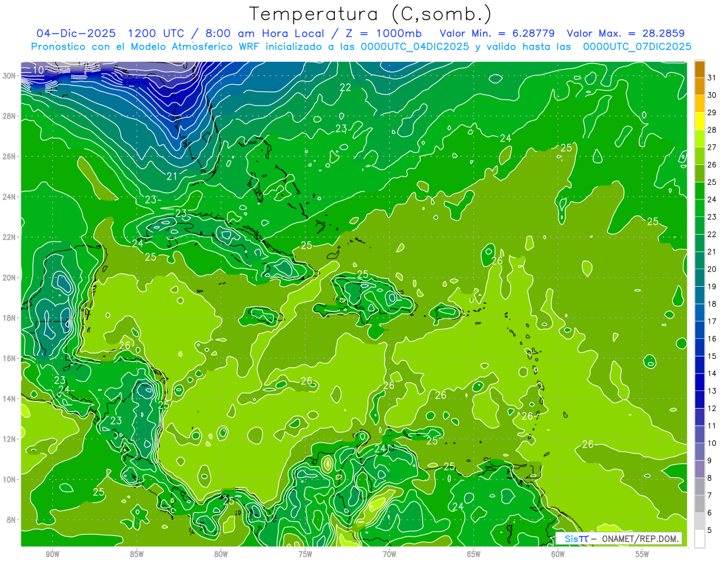Viewport: 728px width, 562px height.
Task: Click the '29' color bar label
Action: (712, 112)
